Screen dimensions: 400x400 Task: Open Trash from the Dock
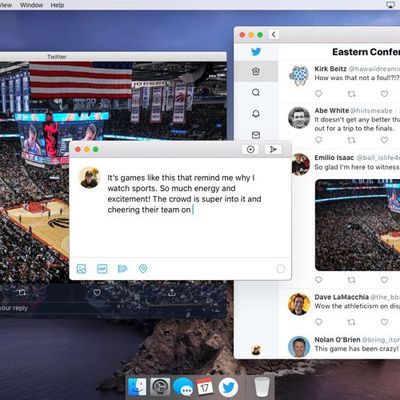pos(262,387)
